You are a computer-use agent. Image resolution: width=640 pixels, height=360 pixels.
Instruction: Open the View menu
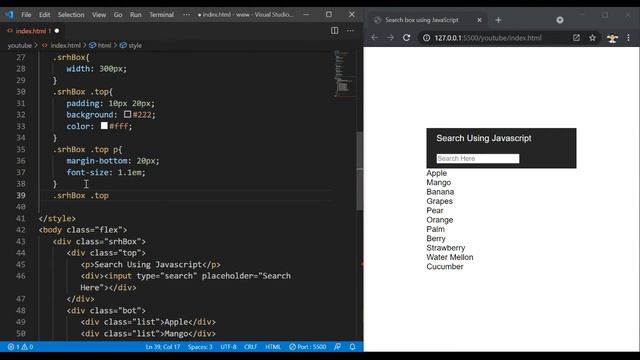(x=99, y=15)
